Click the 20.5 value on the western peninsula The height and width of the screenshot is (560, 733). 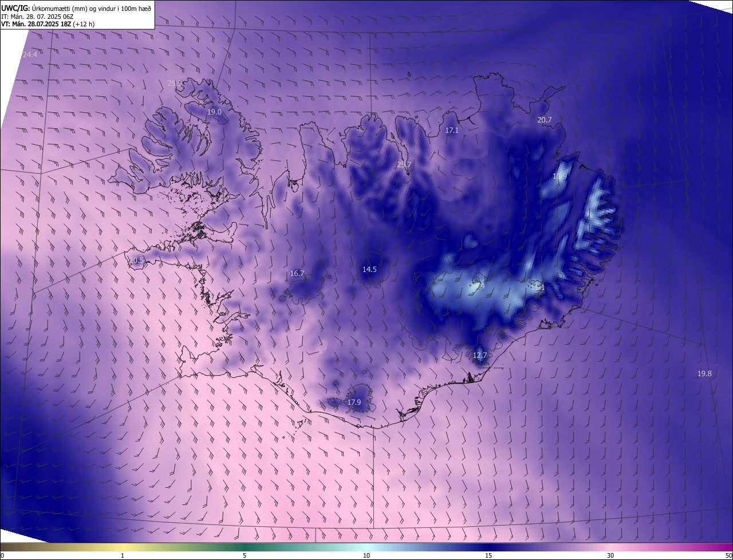(136, 261)
